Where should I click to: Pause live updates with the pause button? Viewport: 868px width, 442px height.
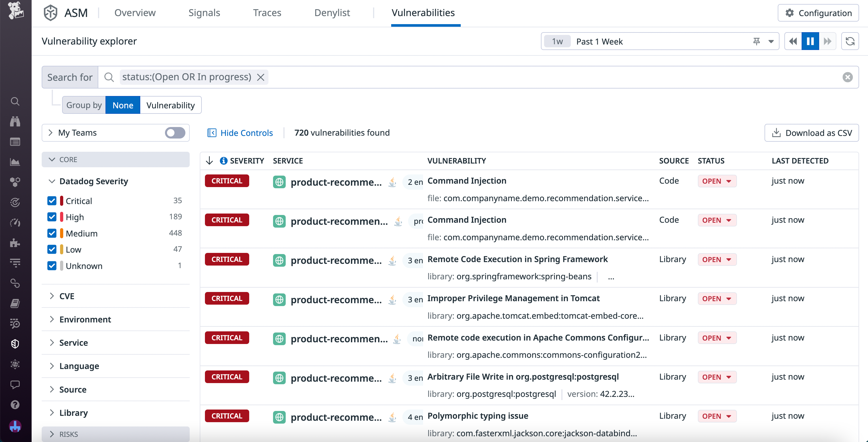pyautogui.click(x=810, y=41)
